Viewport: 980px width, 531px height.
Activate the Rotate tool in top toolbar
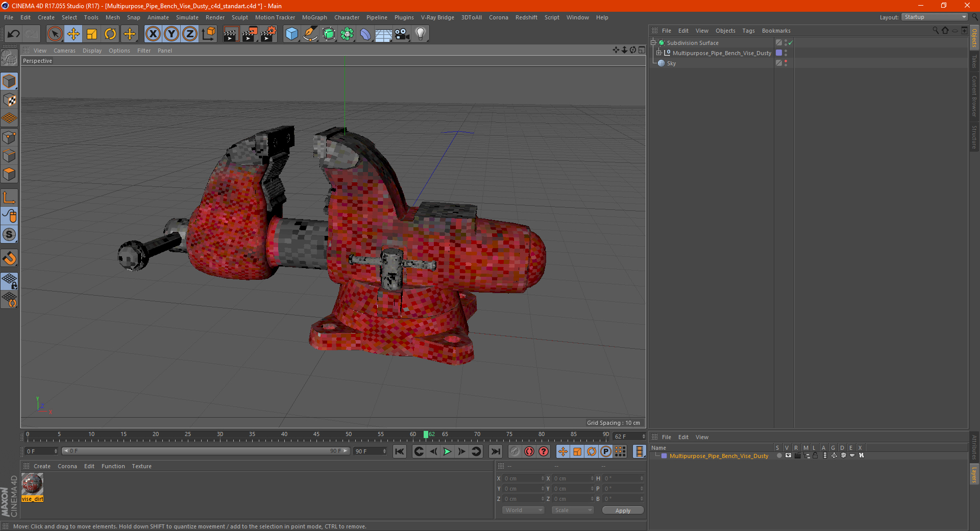tap(110, 34)
